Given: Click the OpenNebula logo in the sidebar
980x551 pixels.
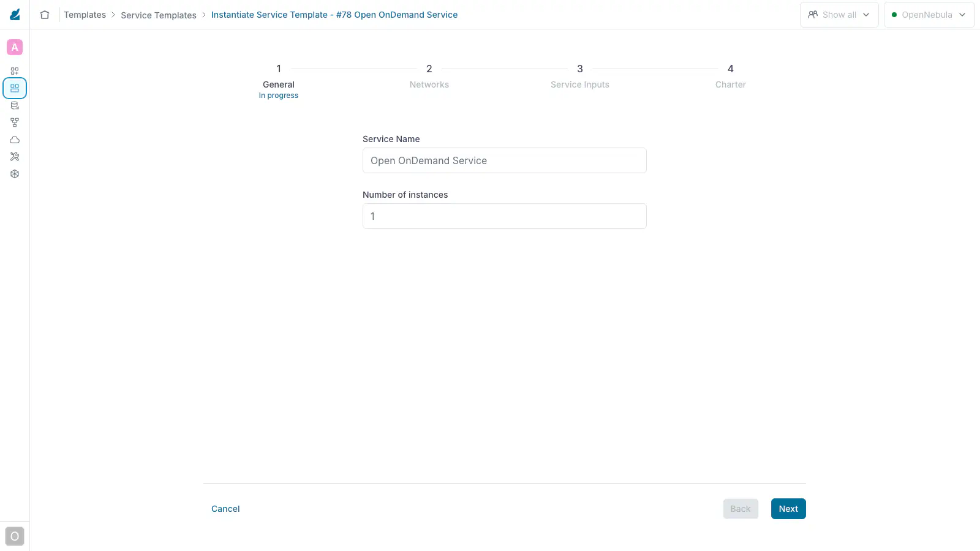Looking at the screenshot, I should (x=15, y=14).
